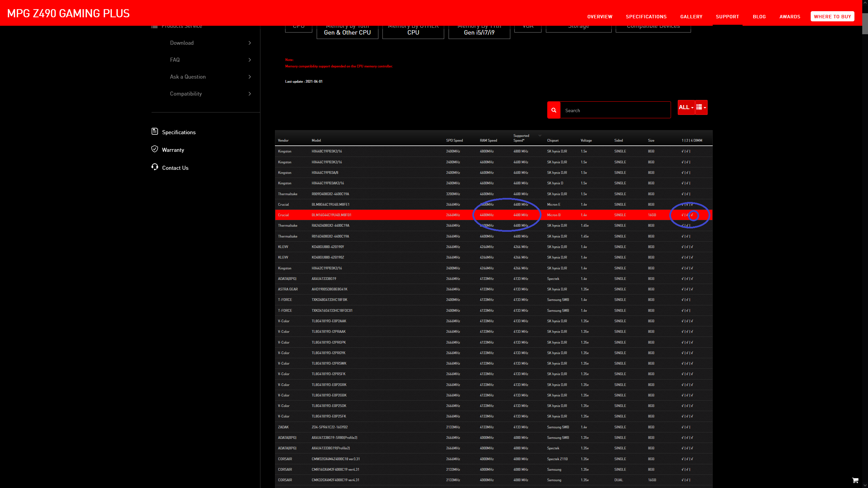Screen dimensions: 868x488
Task: Focus the memory Search input field
Action: tap(615, 110)
